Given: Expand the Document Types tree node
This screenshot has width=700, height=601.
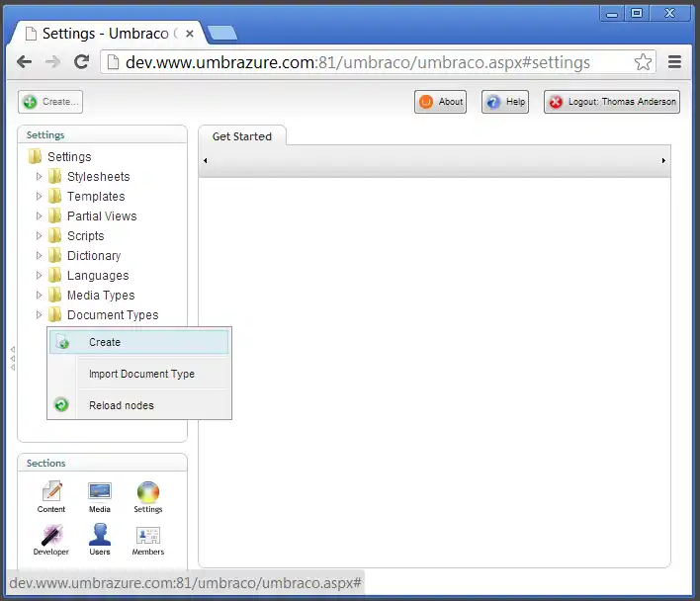Looking at the screenshot, I should 39,314.
